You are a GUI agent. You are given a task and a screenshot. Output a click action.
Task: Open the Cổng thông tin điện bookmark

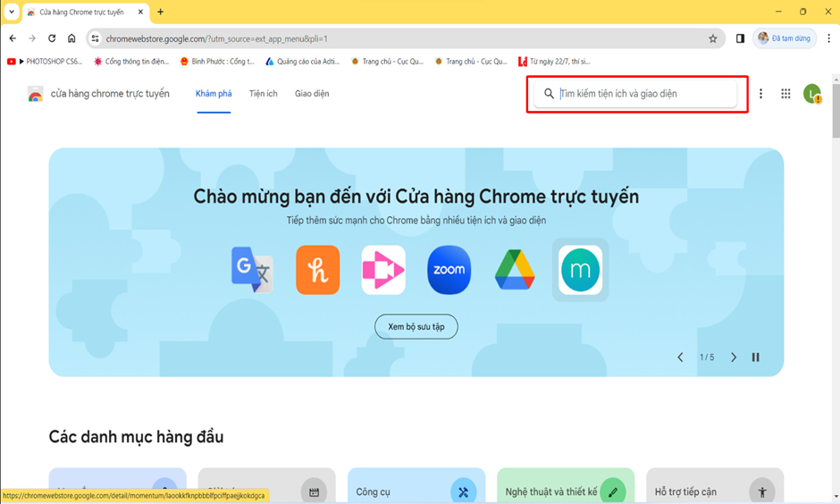tap(131, 62)
